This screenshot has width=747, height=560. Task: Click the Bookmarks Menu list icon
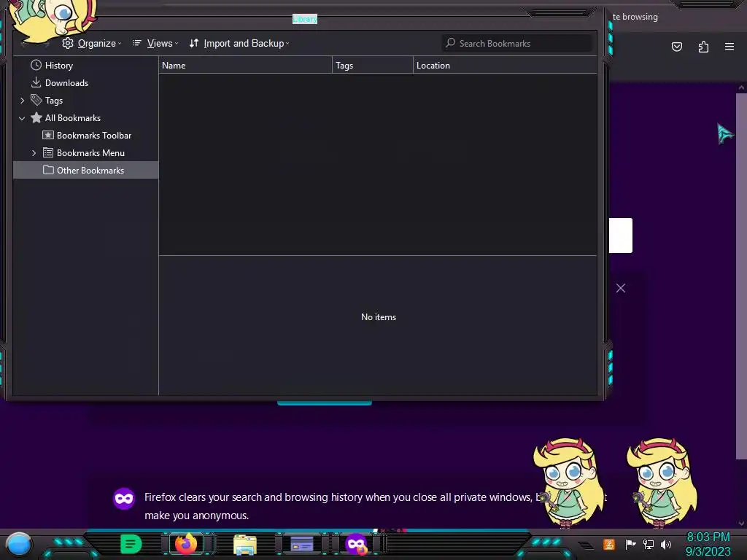(x=48, y=152)
